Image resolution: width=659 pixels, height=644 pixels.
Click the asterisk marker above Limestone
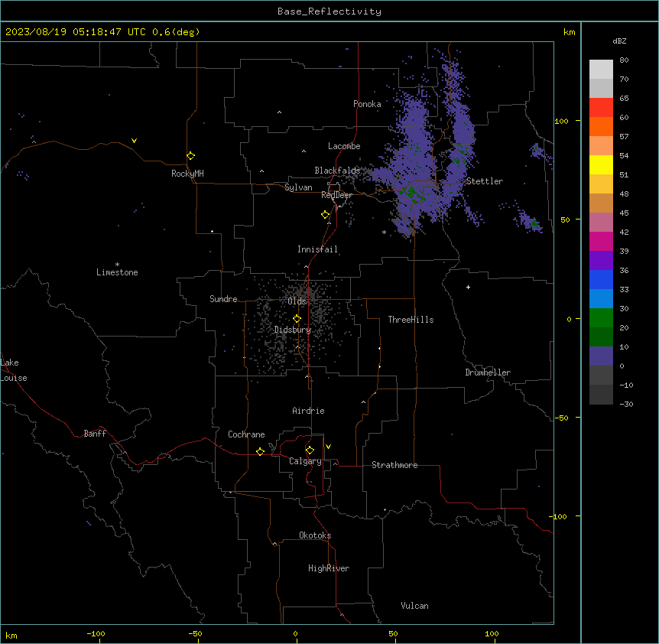(x=117, y=265)
